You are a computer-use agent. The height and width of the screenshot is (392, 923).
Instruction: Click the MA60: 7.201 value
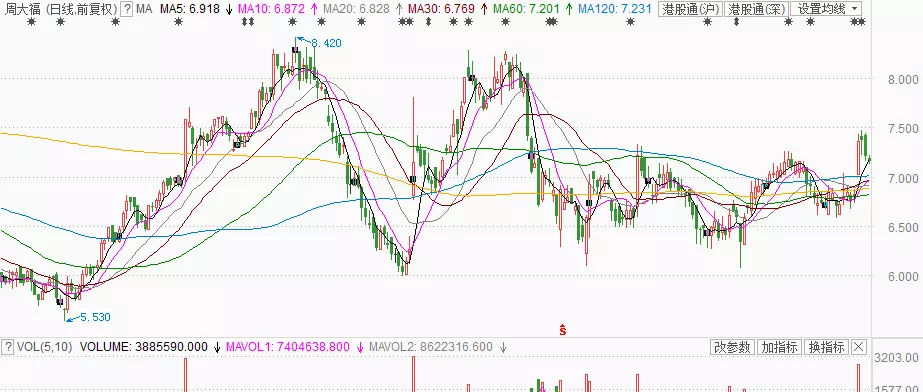point(525,9)
